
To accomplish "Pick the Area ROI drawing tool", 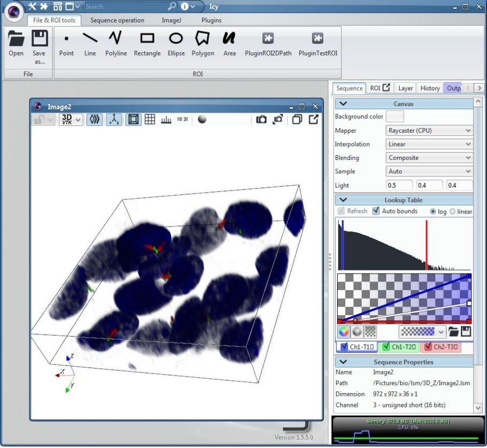I will [229, 43].
